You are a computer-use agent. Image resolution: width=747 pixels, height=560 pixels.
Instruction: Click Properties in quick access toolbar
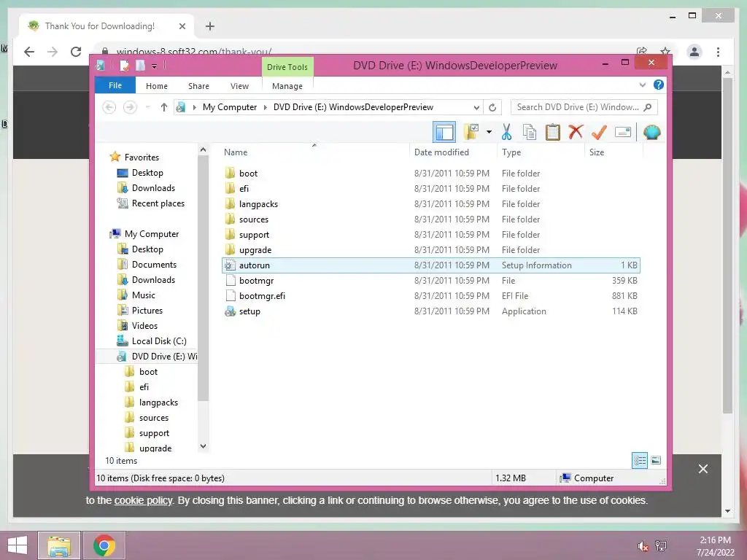tap(124, 65)
